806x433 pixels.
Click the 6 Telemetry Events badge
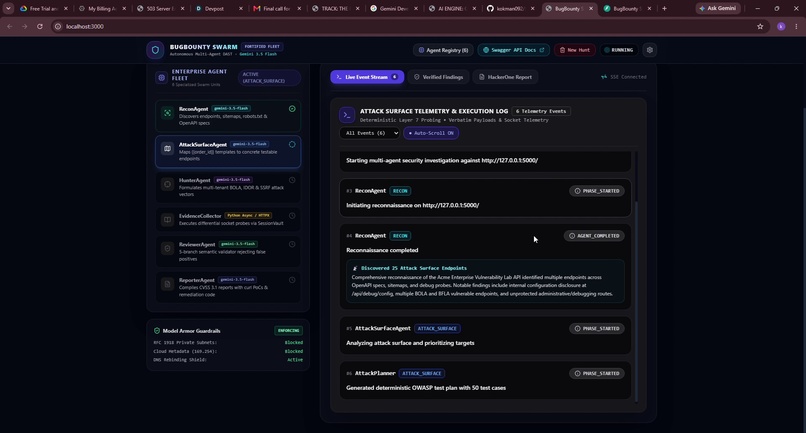pyautogui.click(x=541, y=111)
